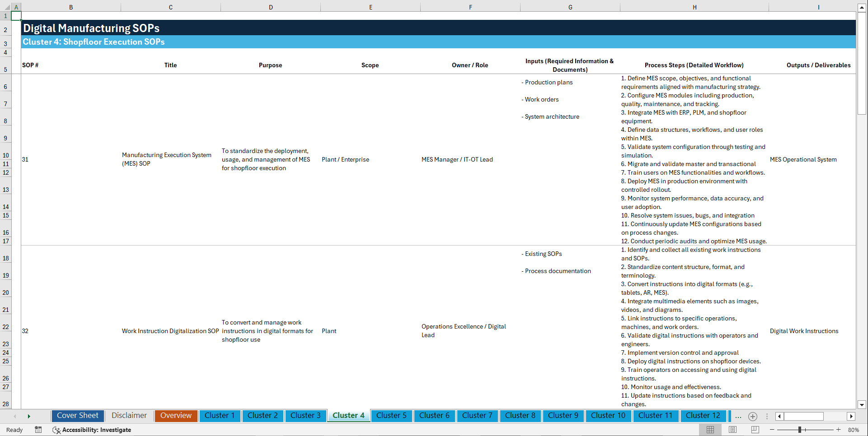This screenshot has width=868, height=436.
Task: Click the 'SOP #' header cell
Action: [x=30, y=65]
